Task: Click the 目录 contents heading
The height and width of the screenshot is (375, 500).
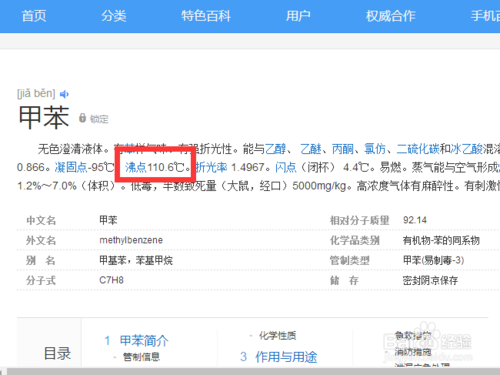Action: [57, 353]
